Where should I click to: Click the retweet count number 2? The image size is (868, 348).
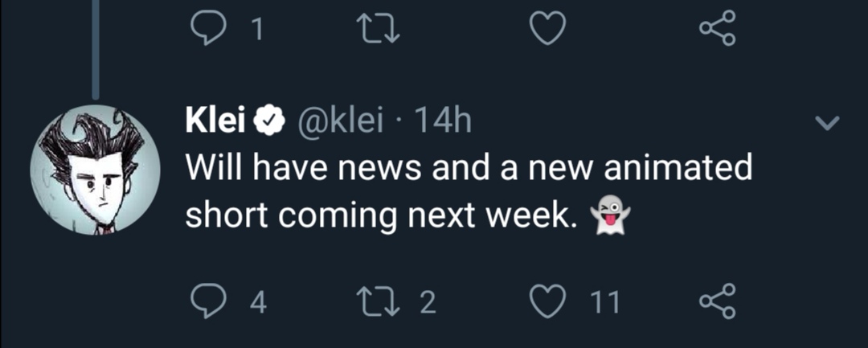pyautogui.click(x=427, y=302)
